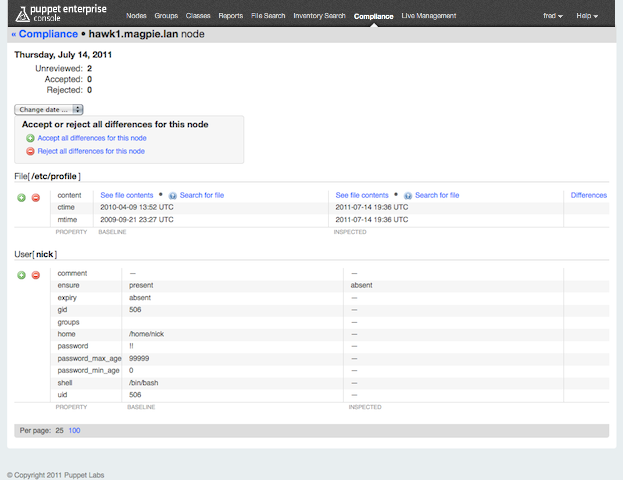Accept User nick difference with green plus
This screenshot has width=623, height=480.
[21, 275]
